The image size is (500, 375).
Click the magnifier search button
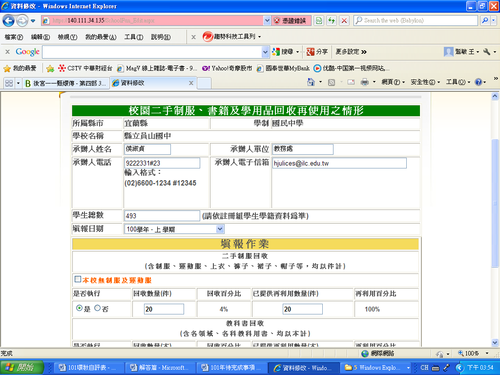tap(485, 21)
